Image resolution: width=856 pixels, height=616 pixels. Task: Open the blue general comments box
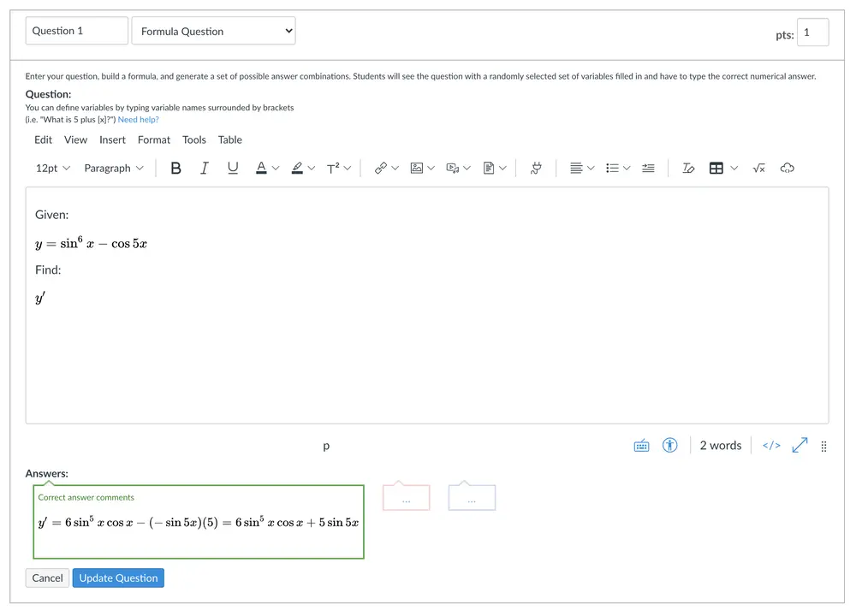tap(472, 497)
